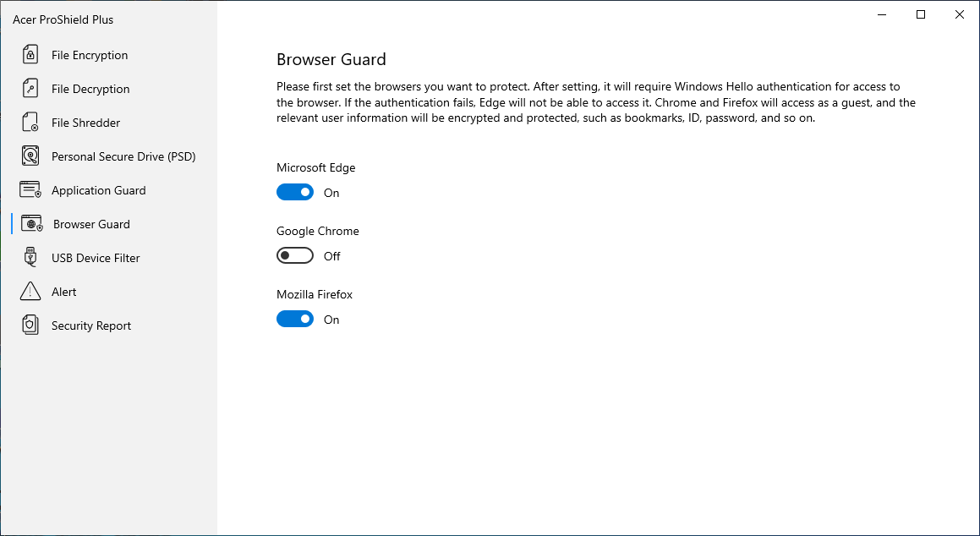Click the Security Report shield icon
The width and height of the screenshot is (980, 536).
(x=30, y=325)
